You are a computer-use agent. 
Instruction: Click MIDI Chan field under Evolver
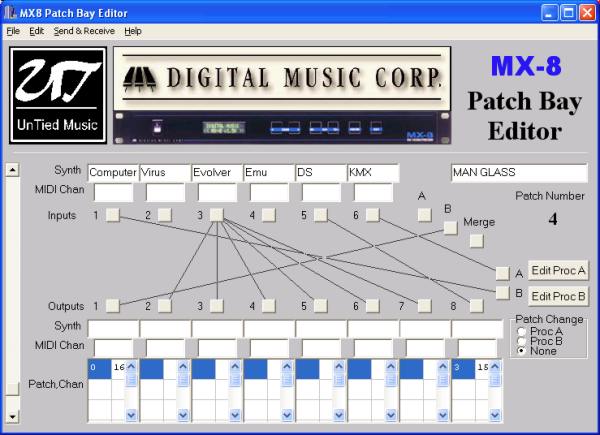[x=217, y=192]
